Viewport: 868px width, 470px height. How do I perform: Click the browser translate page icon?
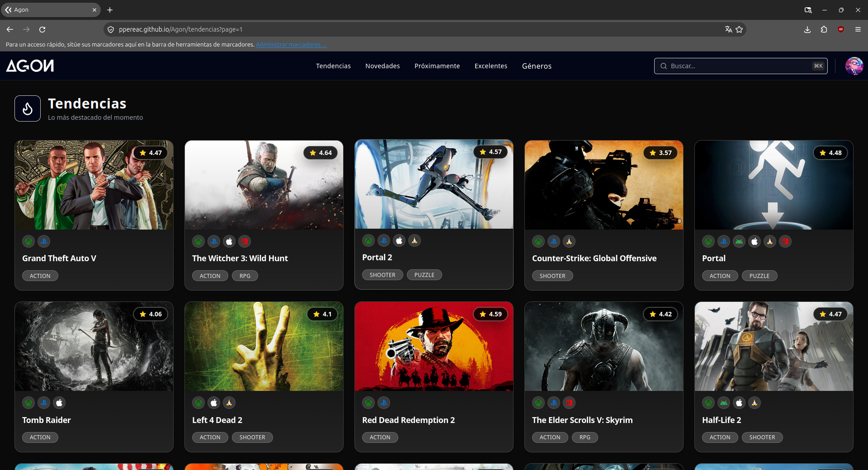tap(728, 29)
